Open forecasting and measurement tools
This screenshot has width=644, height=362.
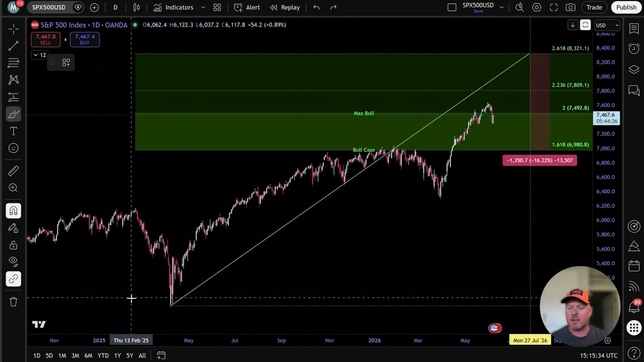14,97
